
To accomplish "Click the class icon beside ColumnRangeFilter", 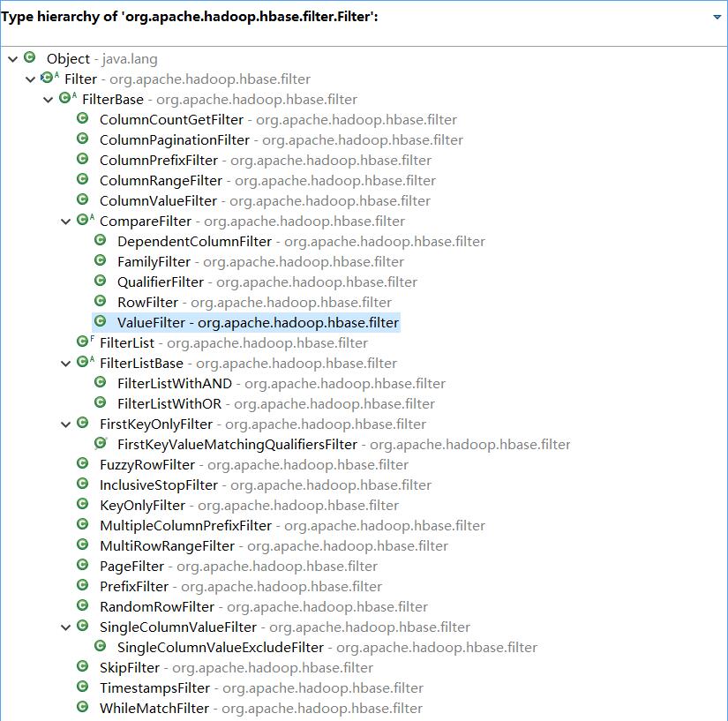I will pyautogui.click(x=83, y=179).
